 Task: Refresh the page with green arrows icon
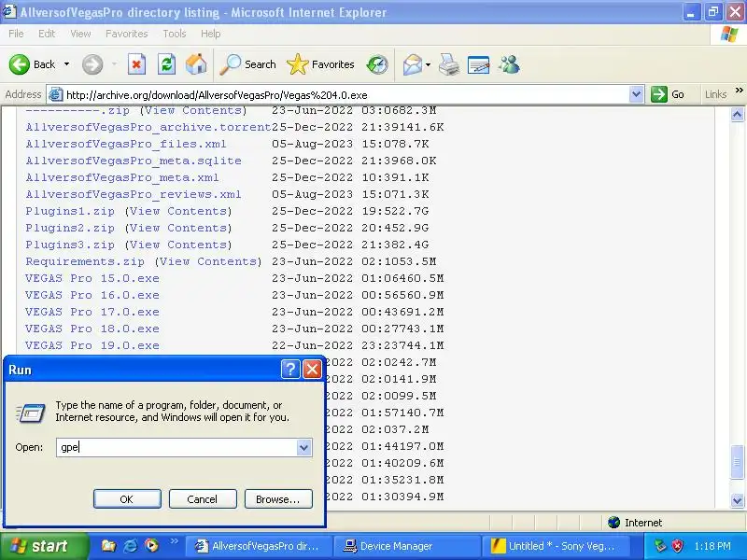pyautogui.click(x=167, y=64)
